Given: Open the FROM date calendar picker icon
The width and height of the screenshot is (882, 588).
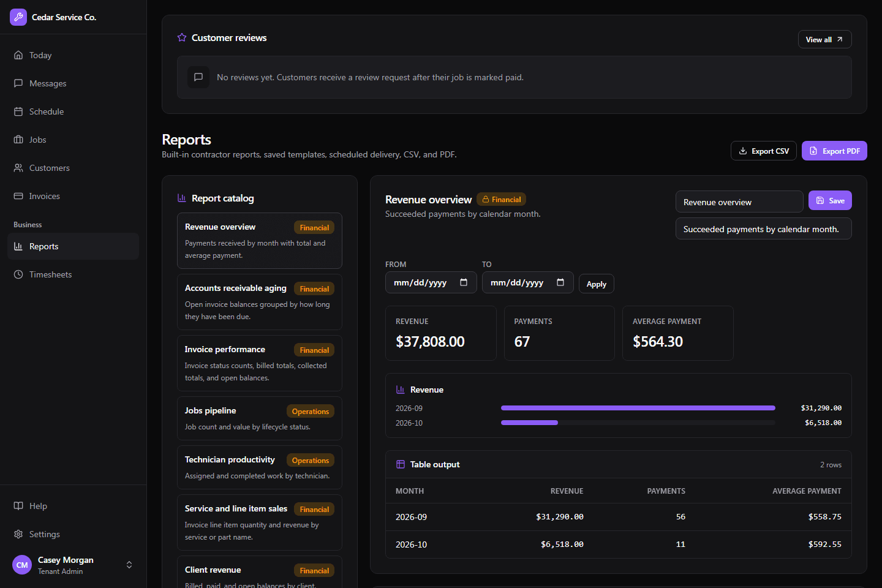Looking at the screenshot, I should click(464, 282).
